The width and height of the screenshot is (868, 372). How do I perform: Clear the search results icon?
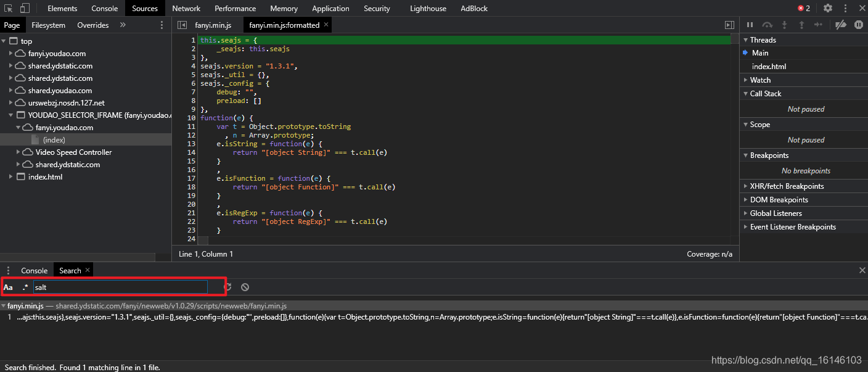(245, 287)
